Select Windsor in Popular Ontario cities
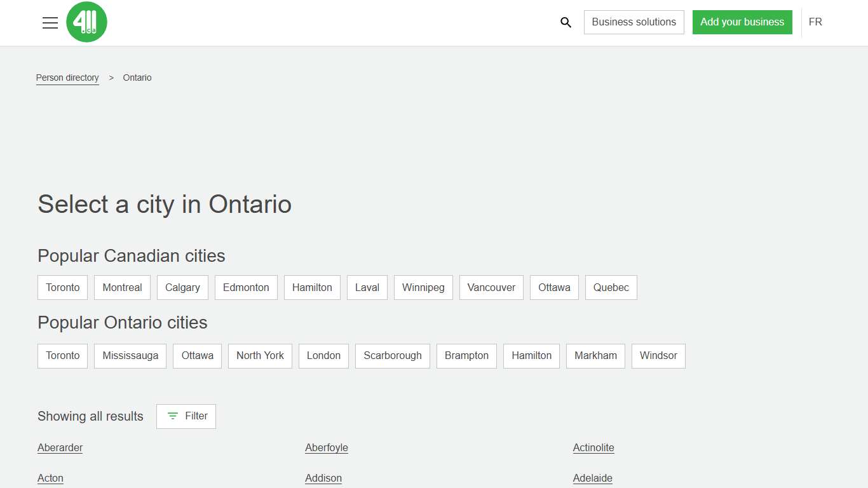The width and height of the screenshot is (868, 488). coord(658,356)
